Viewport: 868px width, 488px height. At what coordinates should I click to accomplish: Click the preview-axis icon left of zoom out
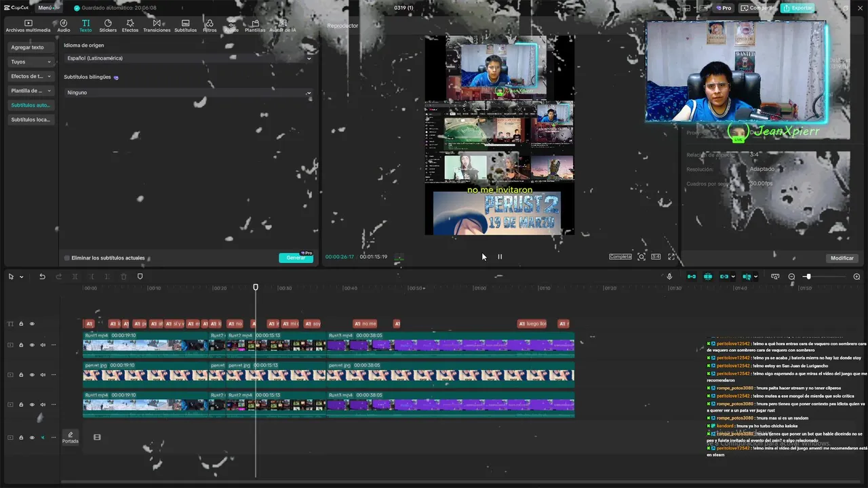coord(775,277)
